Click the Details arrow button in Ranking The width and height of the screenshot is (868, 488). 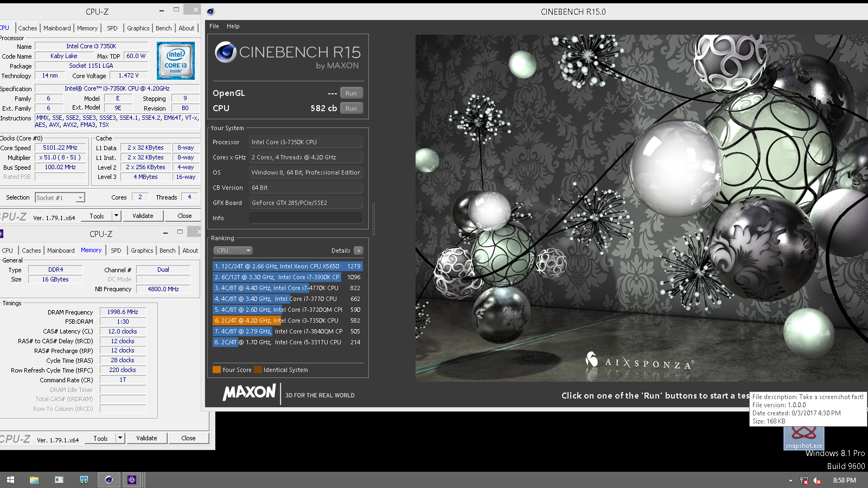click(358, 251)
